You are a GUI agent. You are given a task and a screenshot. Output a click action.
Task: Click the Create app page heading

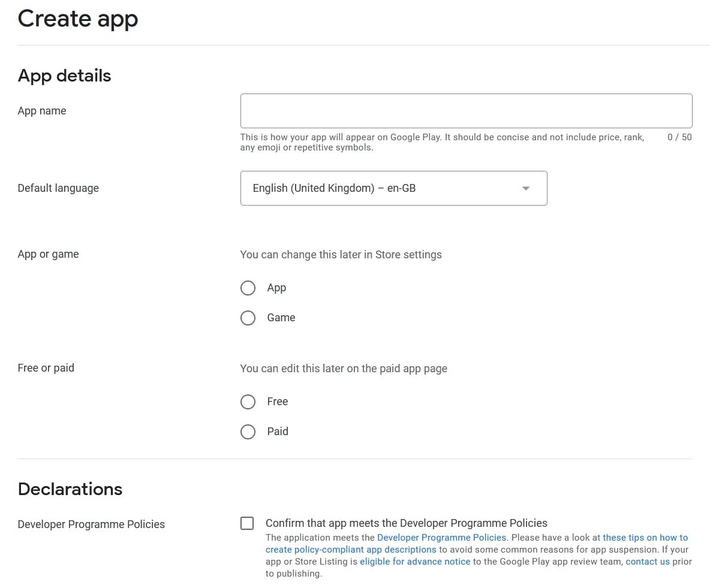[x=78, y=19]
